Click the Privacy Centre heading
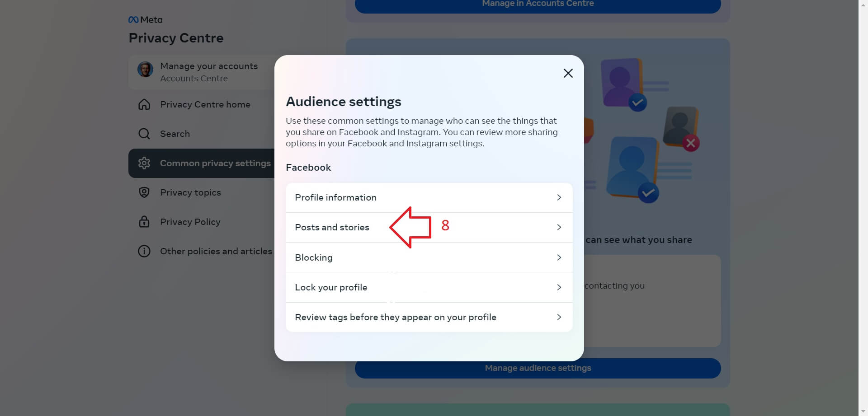This screenshot has height=416, width=868. (176, 38)
